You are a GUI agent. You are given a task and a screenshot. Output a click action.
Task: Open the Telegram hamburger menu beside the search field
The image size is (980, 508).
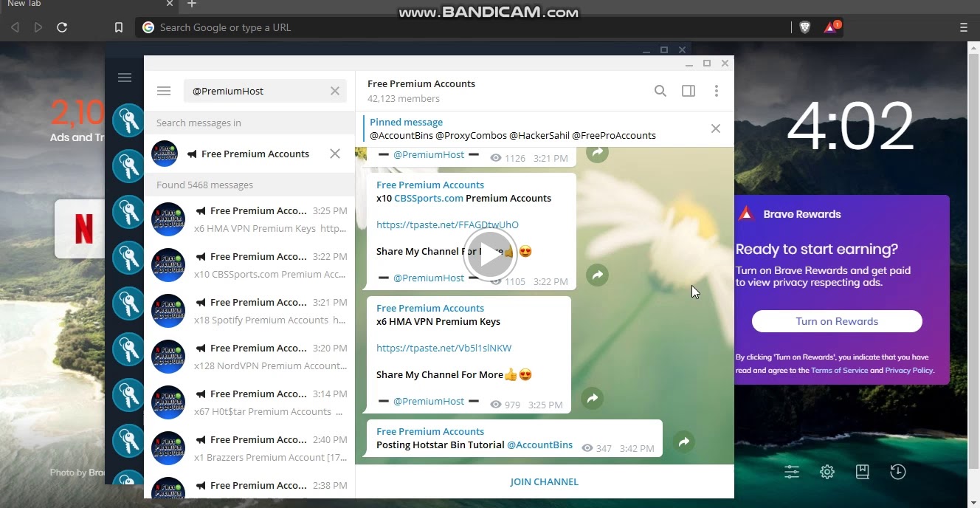164,91
